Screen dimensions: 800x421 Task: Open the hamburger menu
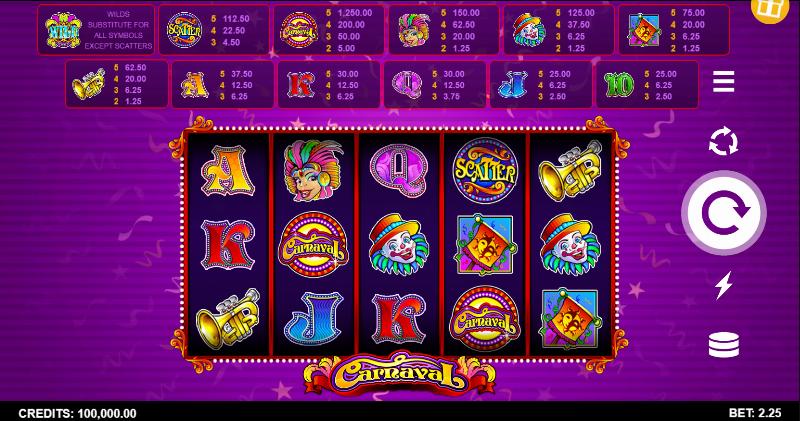click(723, 82)
